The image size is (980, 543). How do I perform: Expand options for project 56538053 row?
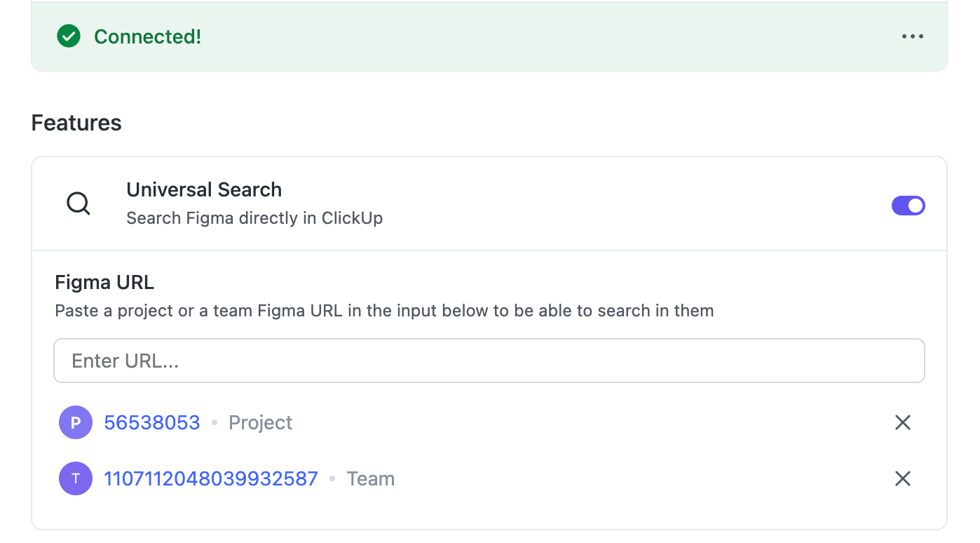click(902, 422)
